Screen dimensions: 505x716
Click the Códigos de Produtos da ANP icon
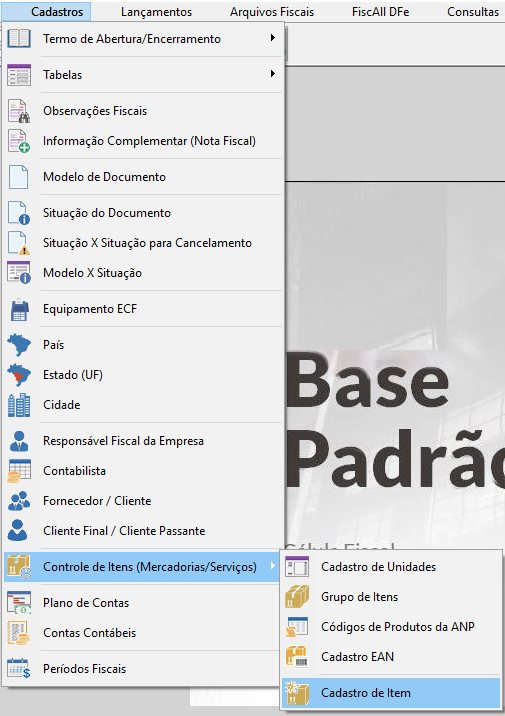coord(297,627)
